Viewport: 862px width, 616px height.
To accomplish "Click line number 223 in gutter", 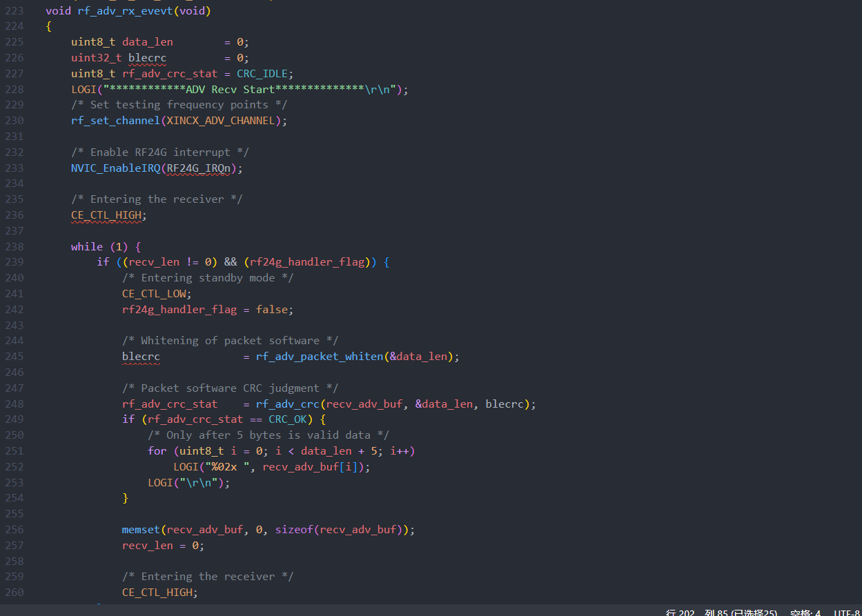I will 14,10.
